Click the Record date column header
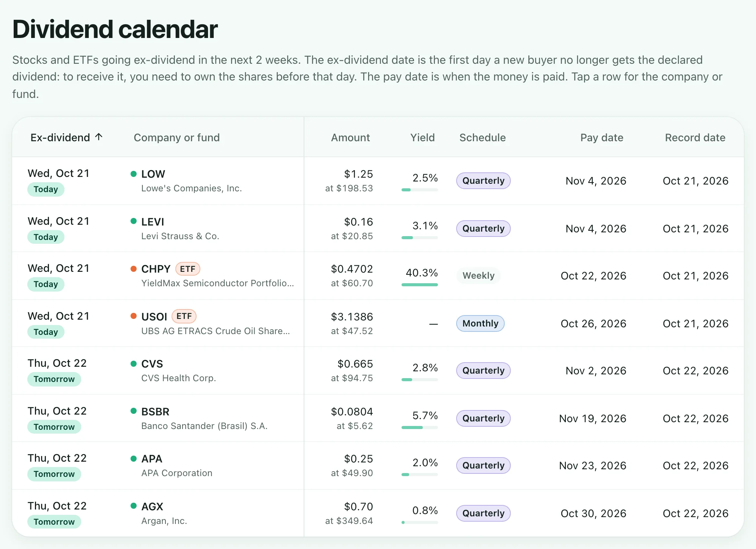Screen dimensions: 756x549 [695, 137]
